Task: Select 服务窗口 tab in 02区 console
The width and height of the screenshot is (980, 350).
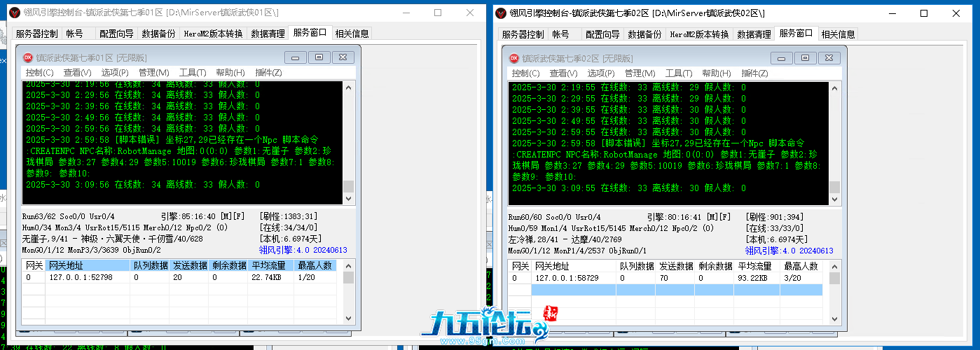Action: pos(796,33)
